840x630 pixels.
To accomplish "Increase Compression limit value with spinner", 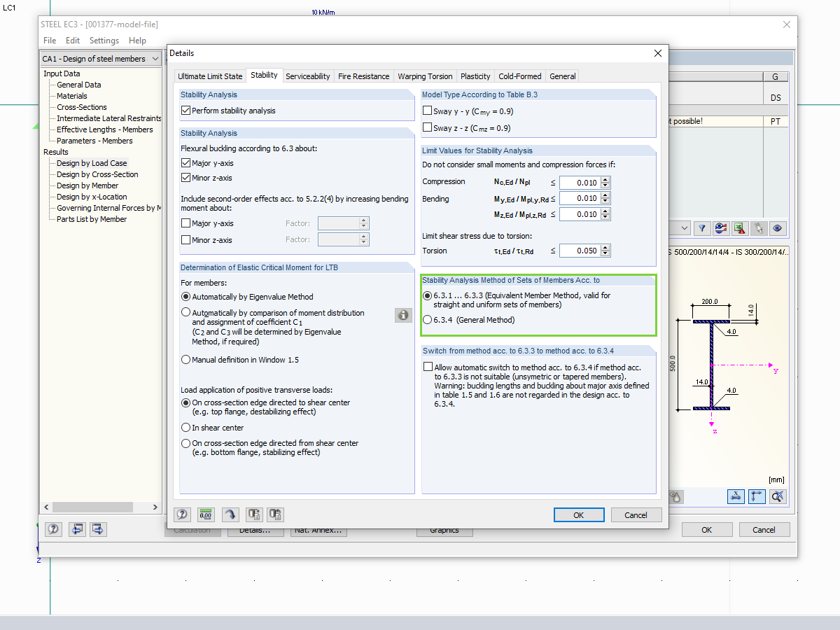I will pyautogui.click(x=605, y=179).
